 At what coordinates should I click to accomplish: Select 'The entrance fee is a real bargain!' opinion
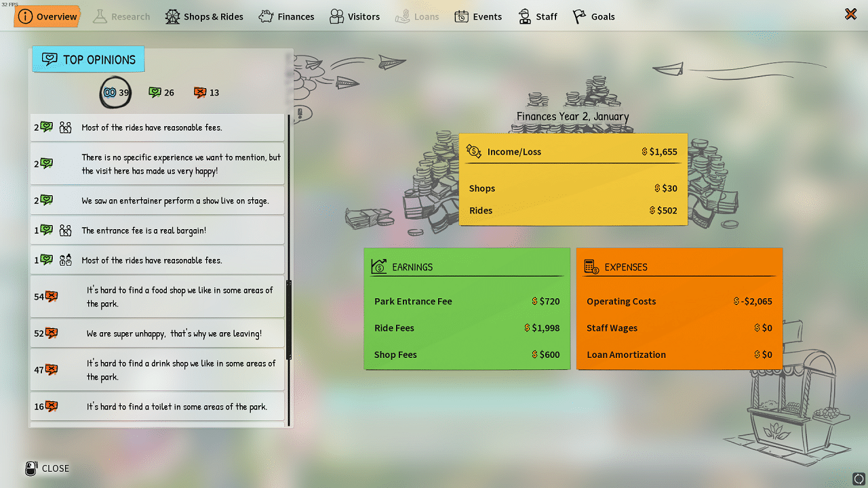tap(157, 230)
